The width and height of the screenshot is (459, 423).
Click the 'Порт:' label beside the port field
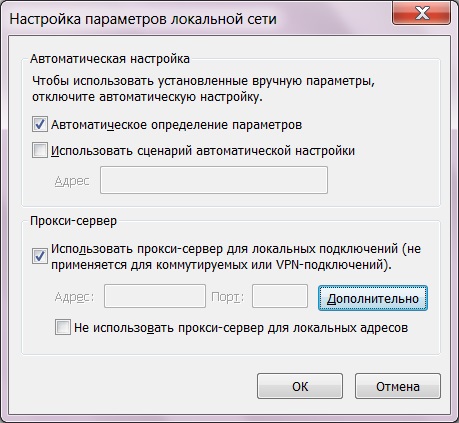228,296
